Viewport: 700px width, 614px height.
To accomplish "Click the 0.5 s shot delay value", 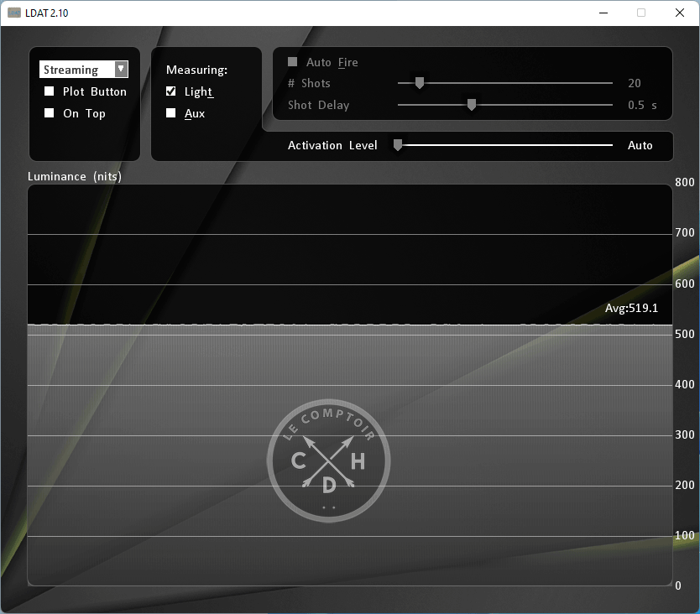I will click(642, 105).
